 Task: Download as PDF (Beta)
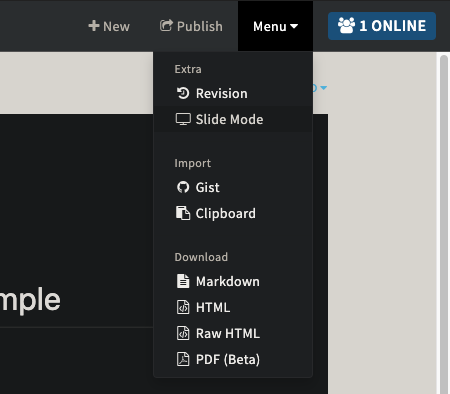click(x=233, y=359)
